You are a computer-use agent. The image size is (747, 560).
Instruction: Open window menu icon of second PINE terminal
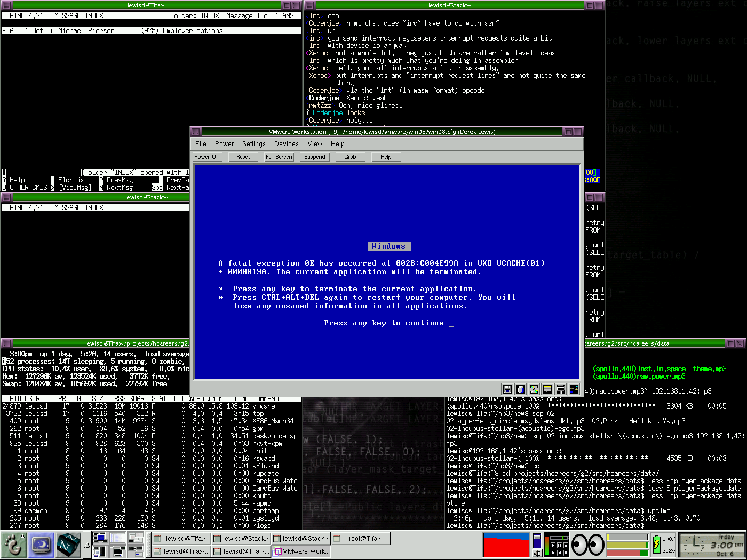tap(6, 197)
